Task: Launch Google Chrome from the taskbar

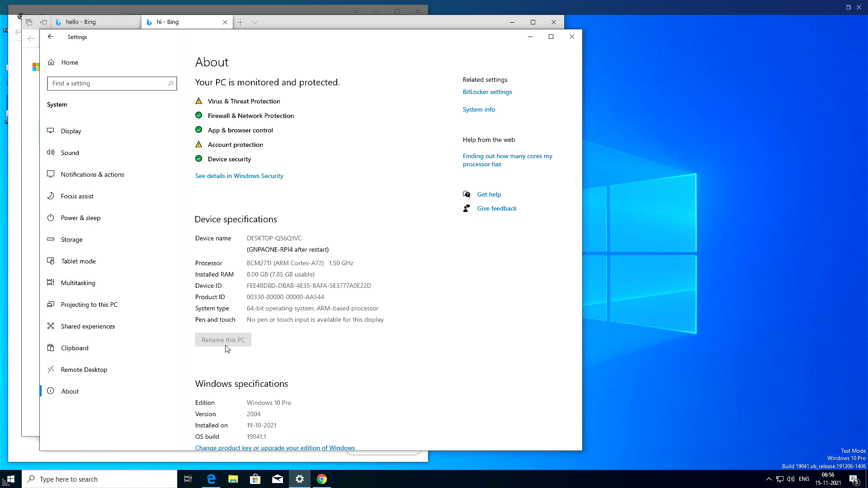Action: [x=322, y=479]
